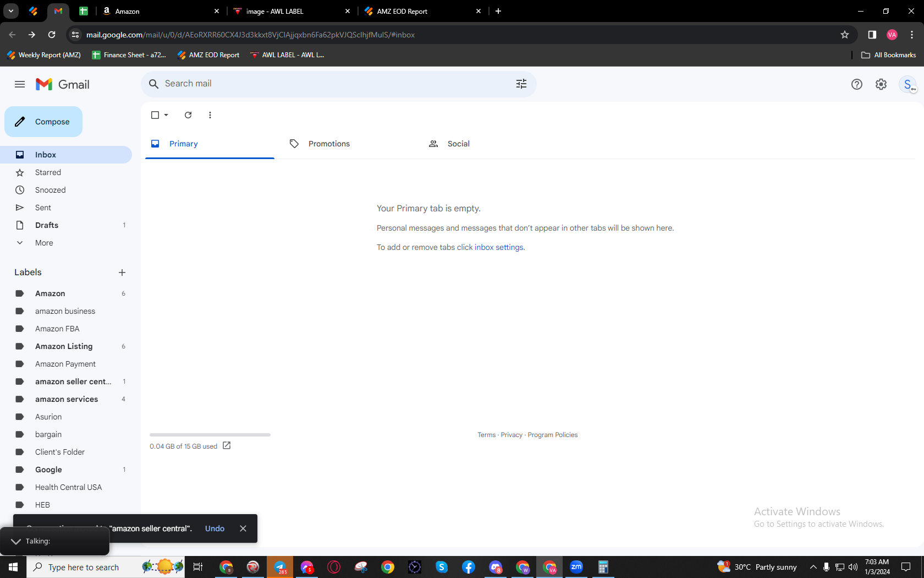The image size is (924, 578).
Task: Tick the select all messages checkbox
Action: point(155,115)
